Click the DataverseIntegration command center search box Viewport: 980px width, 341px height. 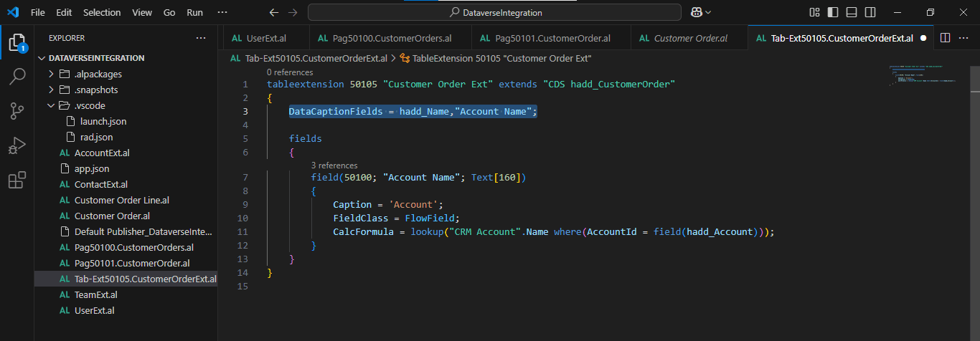[x=494, y=12]
